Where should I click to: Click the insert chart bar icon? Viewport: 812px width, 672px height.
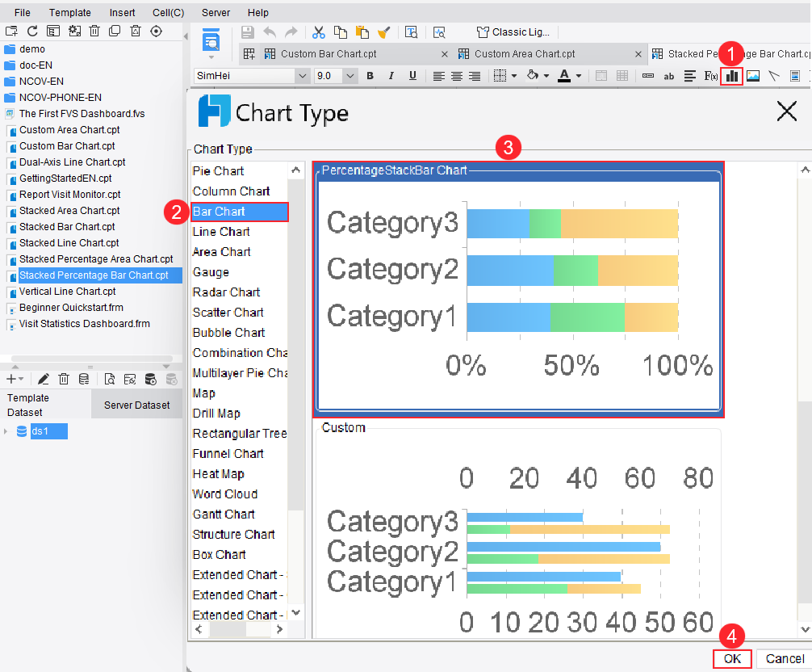coord(732,76)
